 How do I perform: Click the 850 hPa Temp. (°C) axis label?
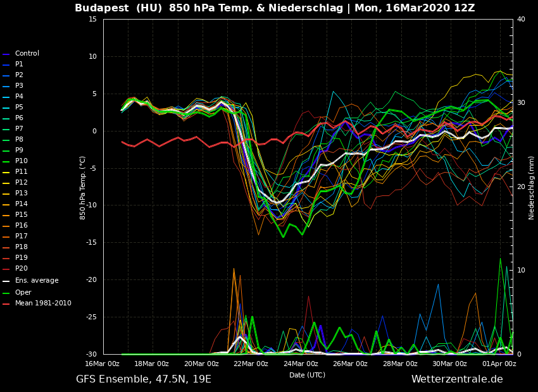[x=83, y=187]
